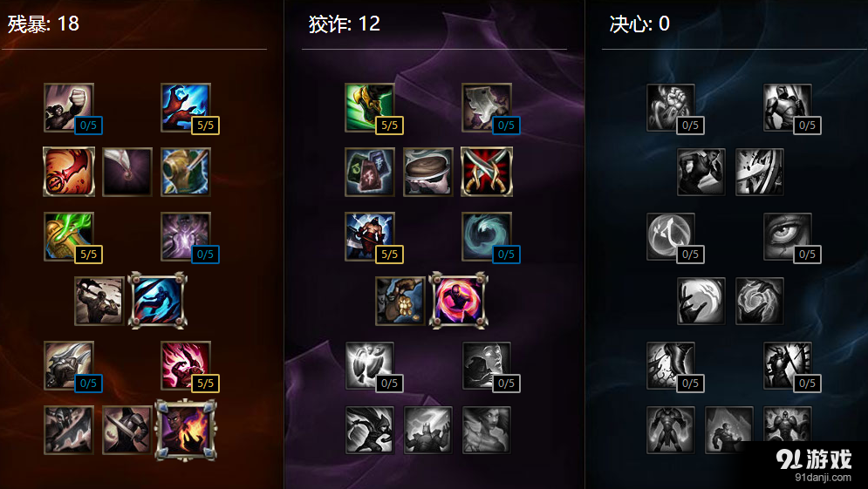
Task: Click the pink Piercing Thoughts mastery
Action: [186, 365]
